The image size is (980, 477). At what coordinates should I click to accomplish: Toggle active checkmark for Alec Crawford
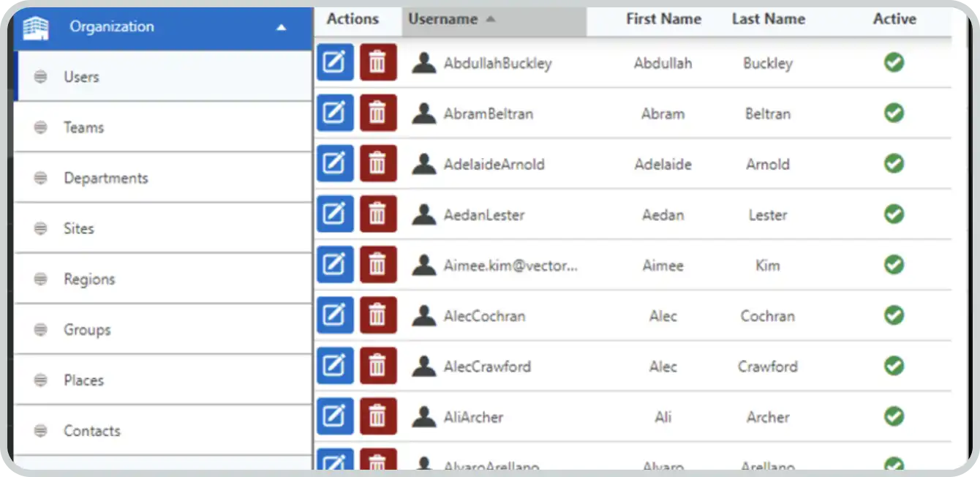coord(894,365)
